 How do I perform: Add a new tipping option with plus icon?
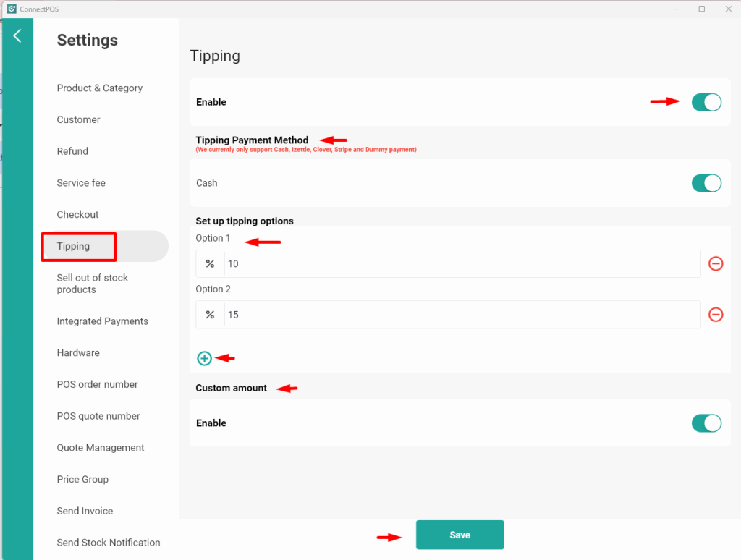204,358
